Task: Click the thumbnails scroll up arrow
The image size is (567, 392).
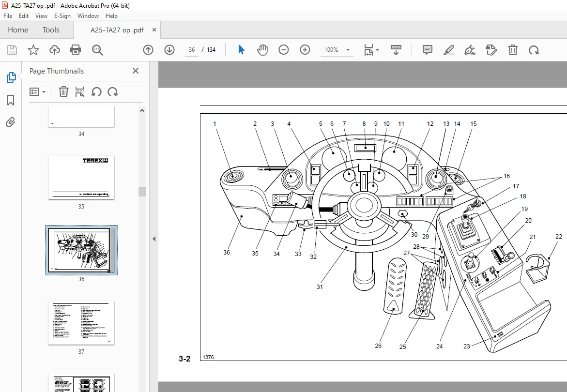Action: coord(142,110)
